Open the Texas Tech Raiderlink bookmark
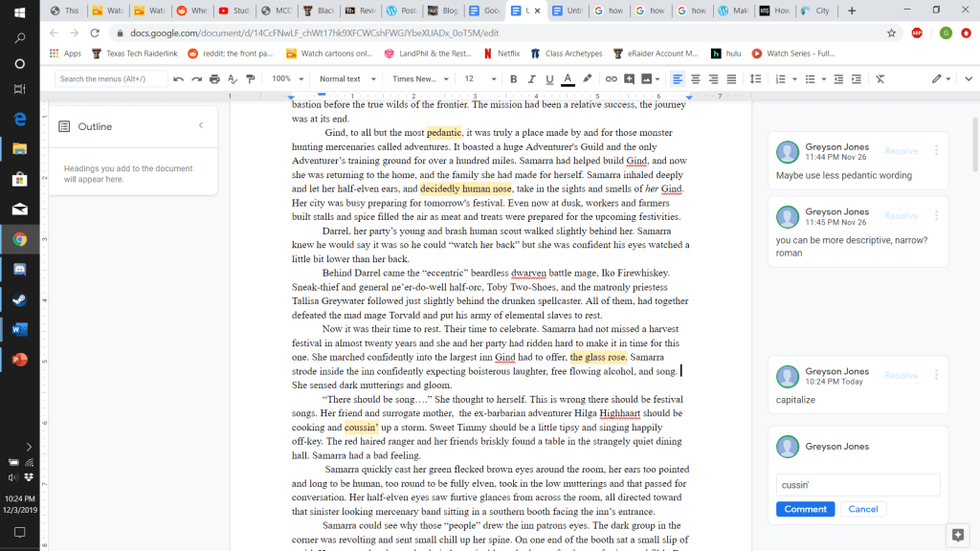Viewport: 980px width, 551px height. pyautogui.click(x=141, y=54)
